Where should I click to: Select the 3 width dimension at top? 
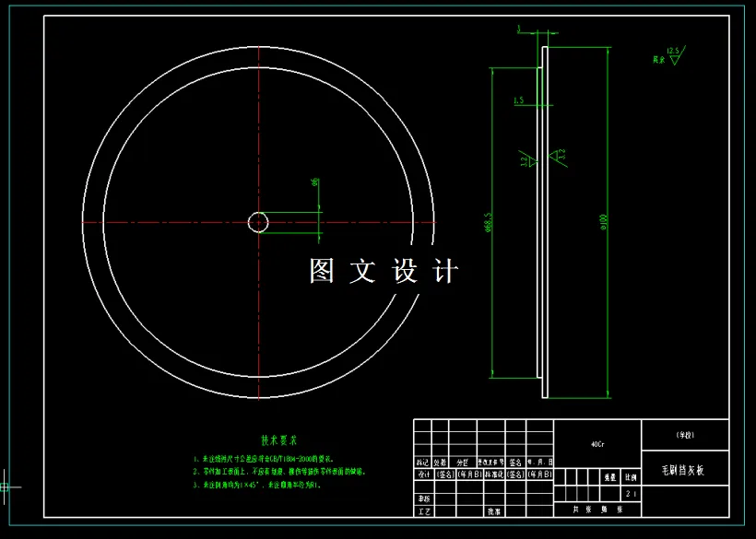click(x=519, y=29)
